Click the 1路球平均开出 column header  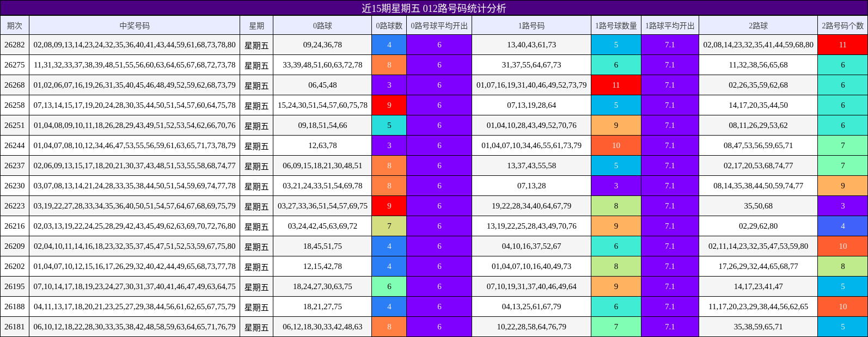click(670, 26)
